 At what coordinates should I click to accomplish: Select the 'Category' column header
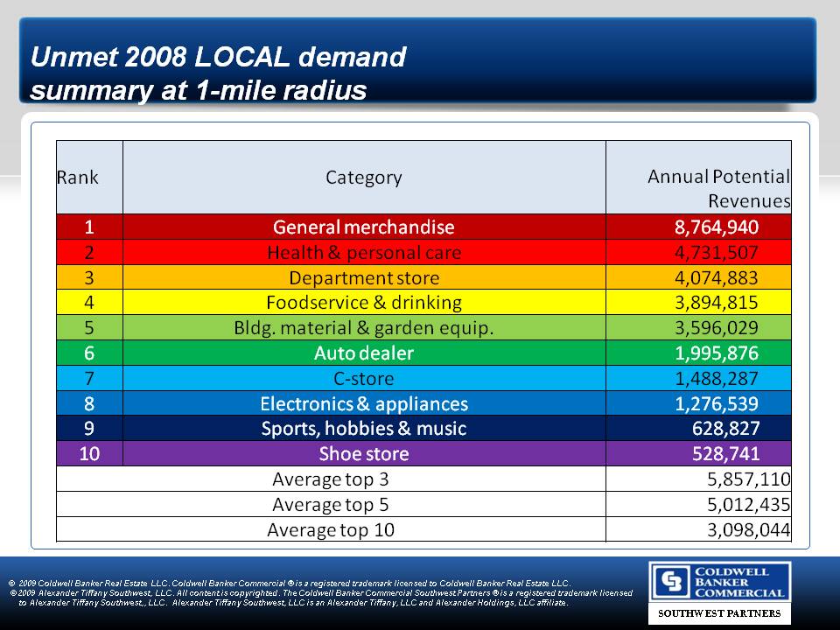[x=363, y=178]
